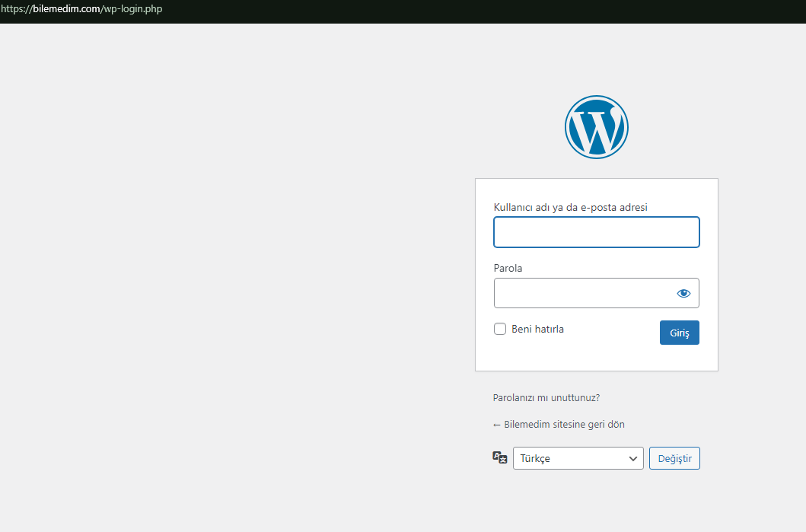The width and height of the screenshot is (806, 532).
Task: Click the bilemedim.com/wp-login.php URL text
Action: [81, 8]
